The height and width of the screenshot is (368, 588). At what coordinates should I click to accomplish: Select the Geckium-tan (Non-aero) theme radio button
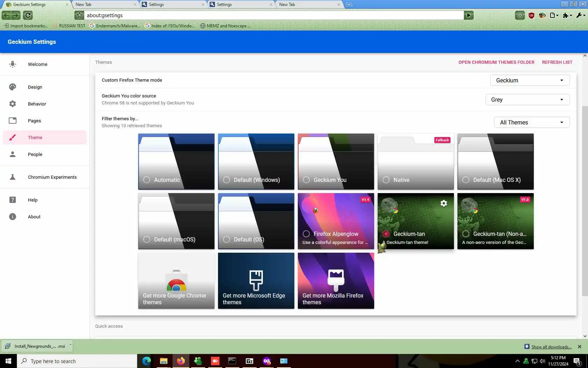click(x=466, y=234)
